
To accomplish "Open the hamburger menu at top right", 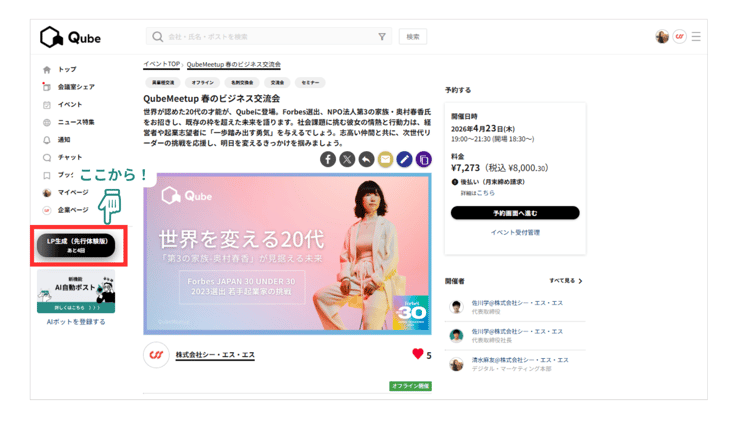I will click(696, 37).
